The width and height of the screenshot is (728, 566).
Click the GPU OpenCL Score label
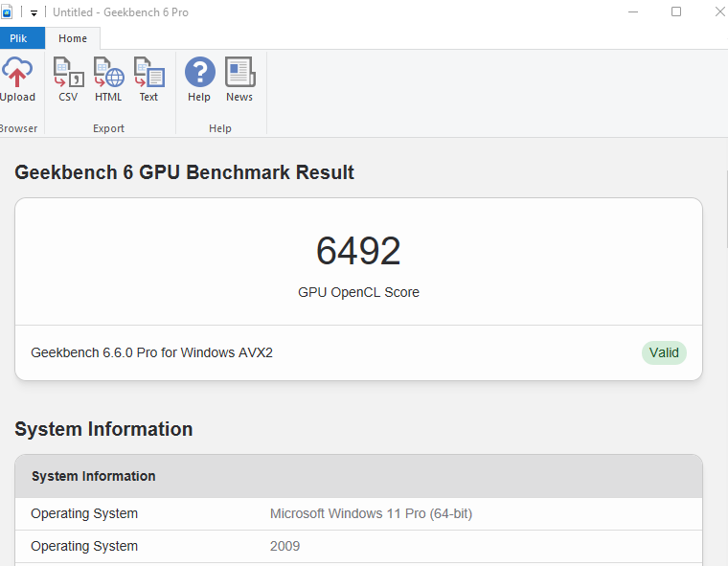[x=358, y=292]
